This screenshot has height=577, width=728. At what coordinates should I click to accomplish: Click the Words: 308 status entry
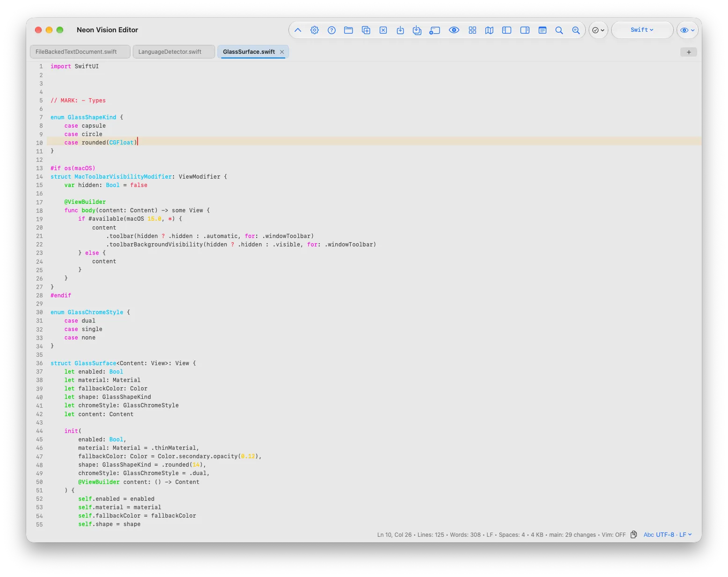point(465,534)
